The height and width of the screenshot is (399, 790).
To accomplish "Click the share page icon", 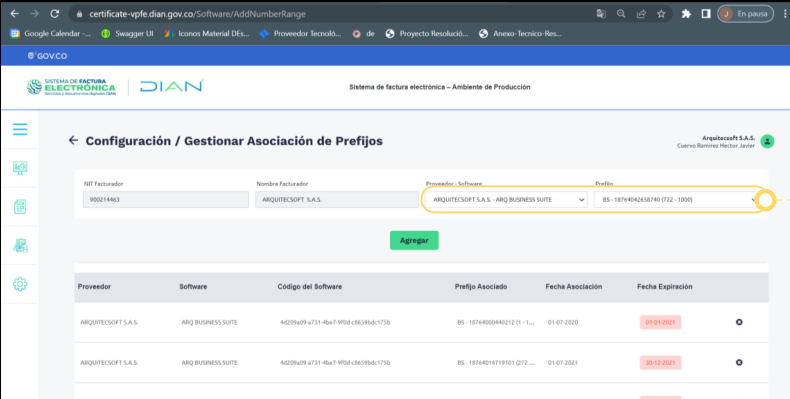I will [641, 14].
